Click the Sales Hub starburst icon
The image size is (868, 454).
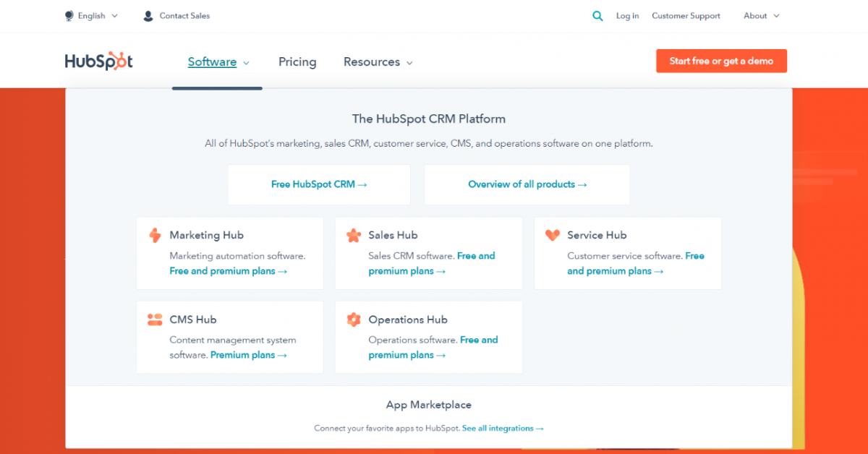point(354,235)
